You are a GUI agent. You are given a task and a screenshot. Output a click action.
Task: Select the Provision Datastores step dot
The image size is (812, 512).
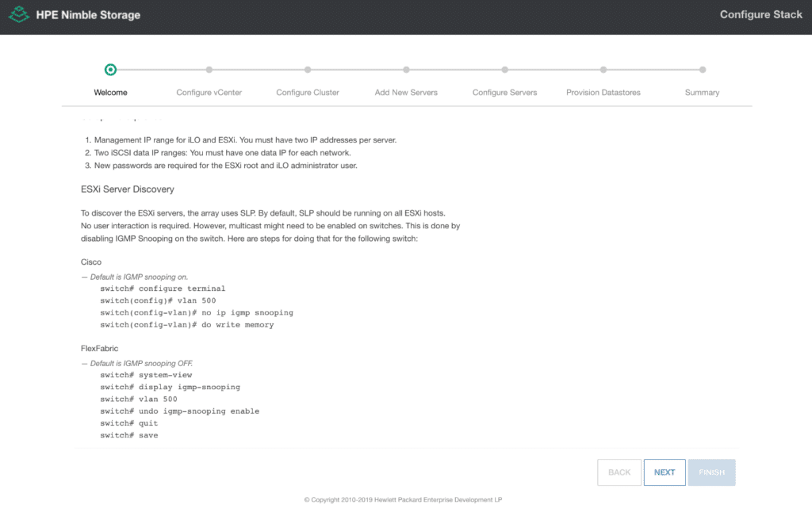(x=603, y=70)
